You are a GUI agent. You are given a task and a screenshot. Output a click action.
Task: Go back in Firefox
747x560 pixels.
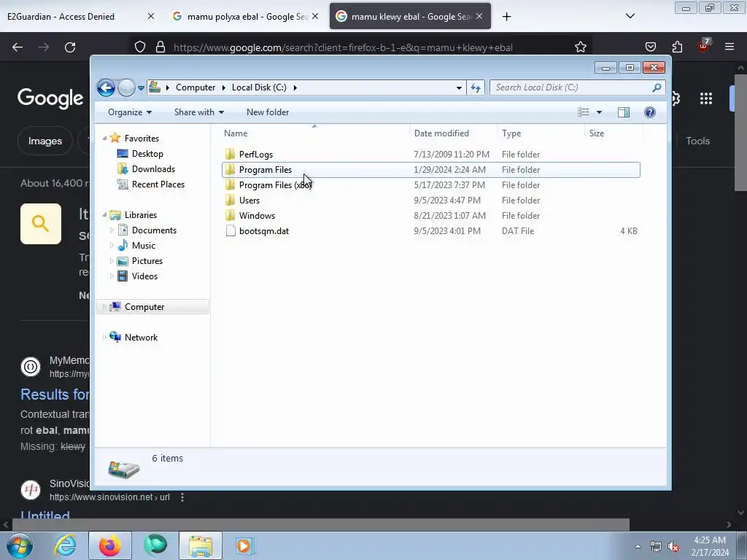(x=18, y=47)
